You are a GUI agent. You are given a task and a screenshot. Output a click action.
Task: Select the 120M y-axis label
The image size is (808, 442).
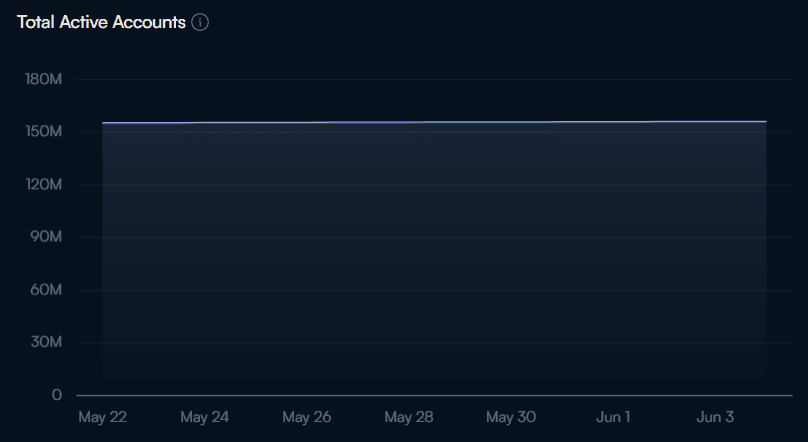point(43,185)
